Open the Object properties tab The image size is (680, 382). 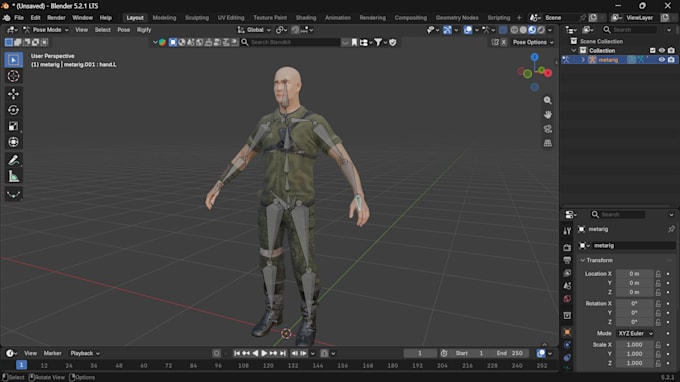pos(567,332)
